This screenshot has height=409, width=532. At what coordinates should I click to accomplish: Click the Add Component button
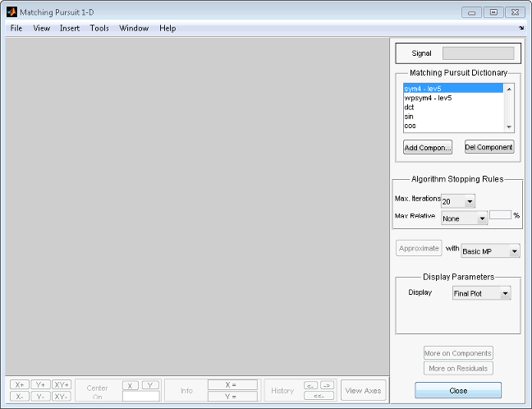[428, 147]
